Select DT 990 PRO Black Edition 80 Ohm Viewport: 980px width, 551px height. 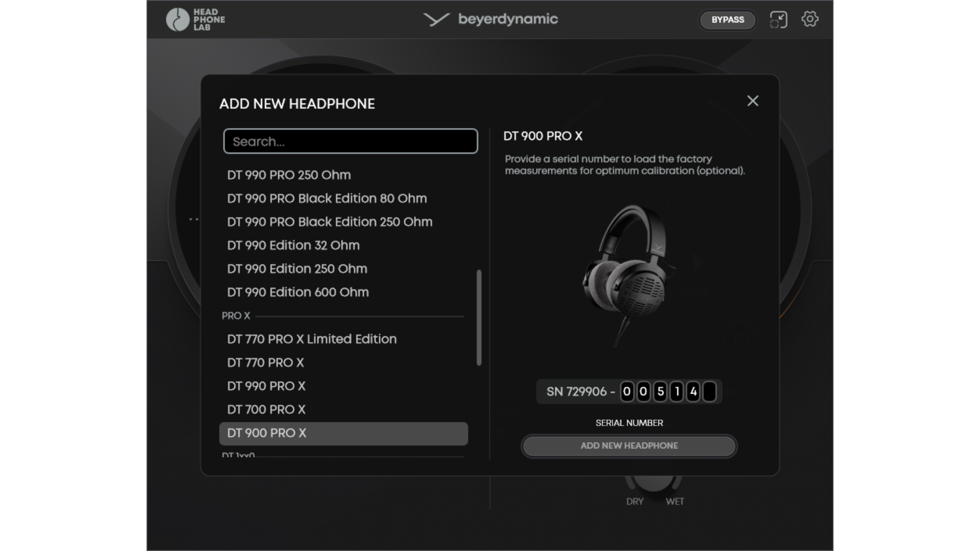(327, 198)
